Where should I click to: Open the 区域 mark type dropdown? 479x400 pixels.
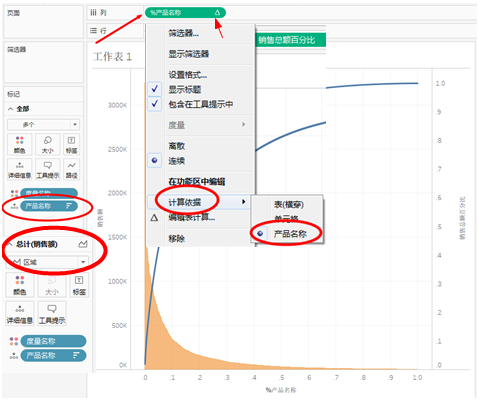point(47,262)
